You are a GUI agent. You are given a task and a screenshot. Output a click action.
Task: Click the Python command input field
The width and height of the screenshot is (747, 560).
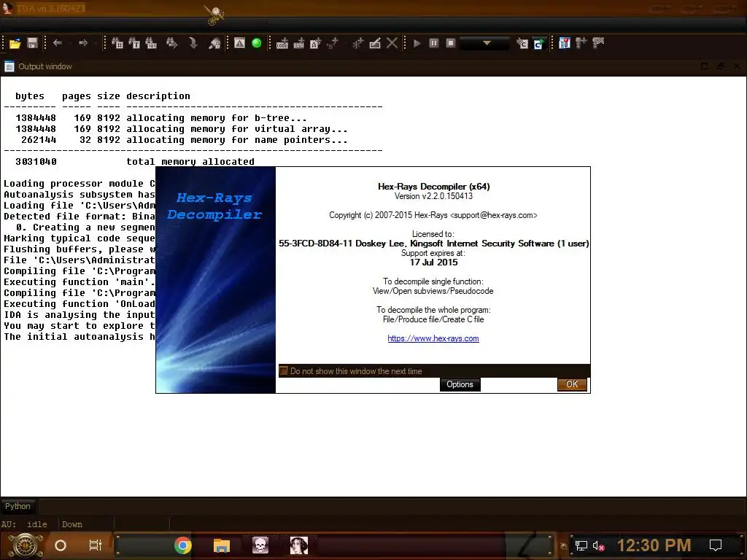391,506
